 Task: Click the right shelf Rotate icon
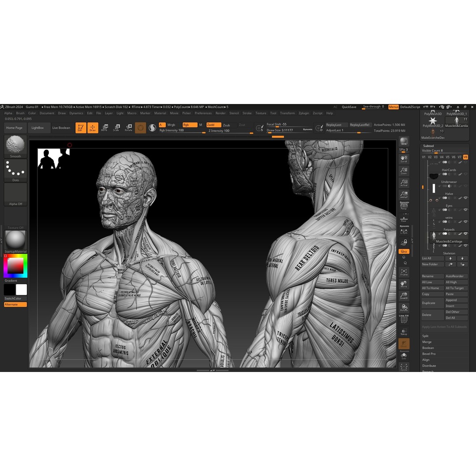[404, 308]
